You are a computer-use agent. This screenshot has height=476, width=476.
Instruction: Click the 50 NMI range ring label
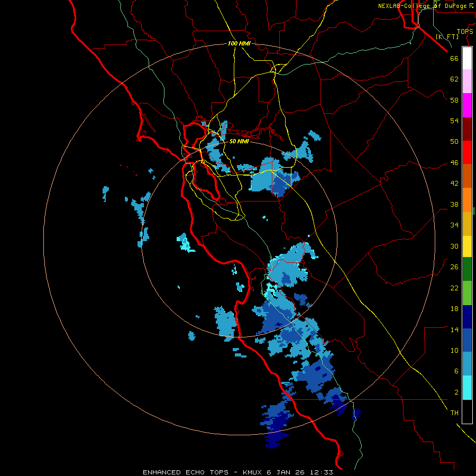[x=239, y=141]
